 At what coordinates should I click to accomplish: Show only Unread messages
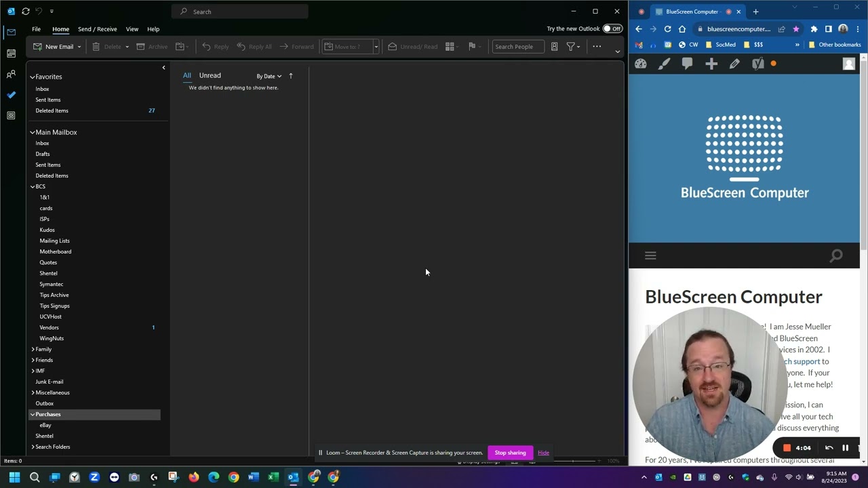point(210,75)
